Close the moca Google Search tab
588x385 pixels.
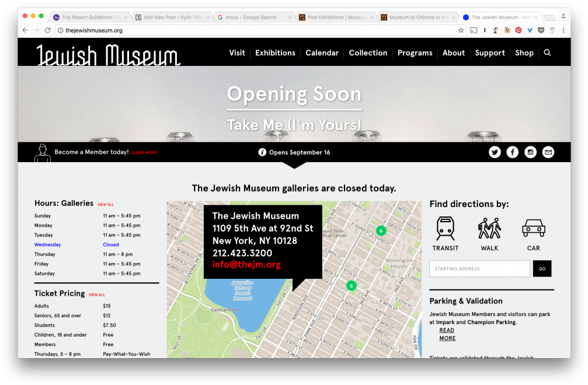click(x=290, y=17)
